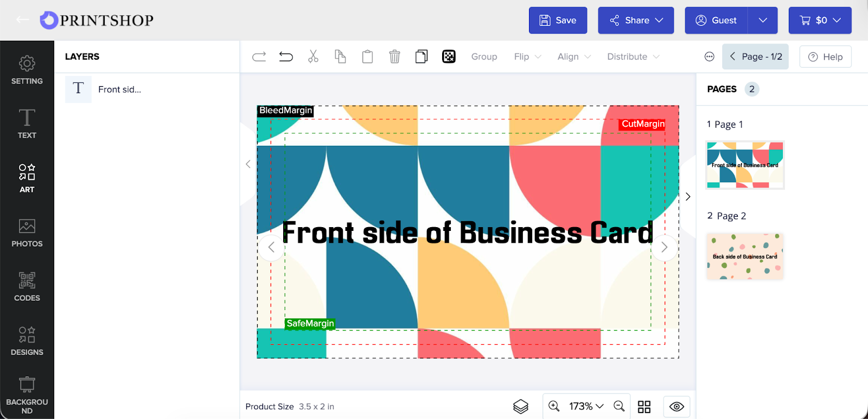Toggle the grid view icon

pyautogui.click(x=644, y=407)
